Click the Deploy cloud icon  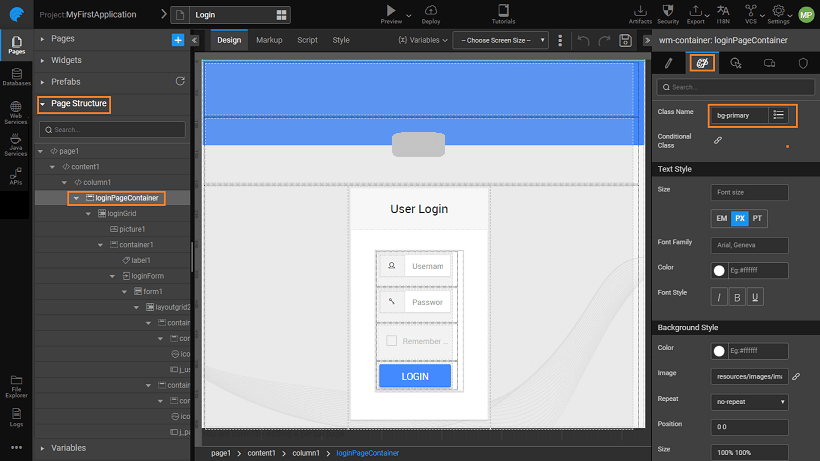(x=431, y=10)
